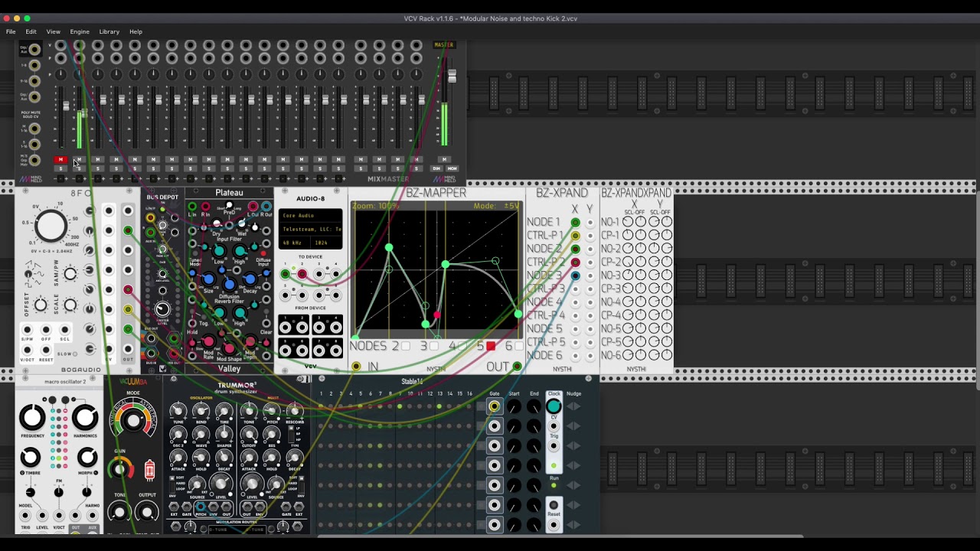This screenshot has width=980, height=551.
Task: Open the View menu
Action: coord(53,31)
